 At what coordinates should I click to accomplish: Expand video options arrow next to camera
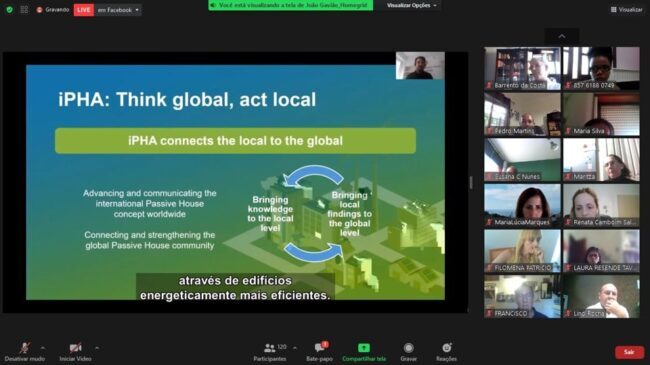[97, 348]
